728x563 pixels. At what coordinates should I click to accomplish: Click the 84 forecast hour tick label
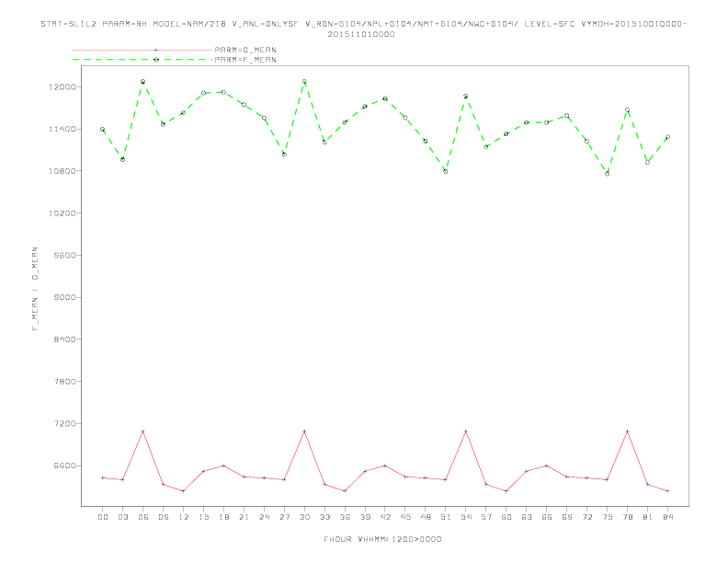(x=667, y=517)
